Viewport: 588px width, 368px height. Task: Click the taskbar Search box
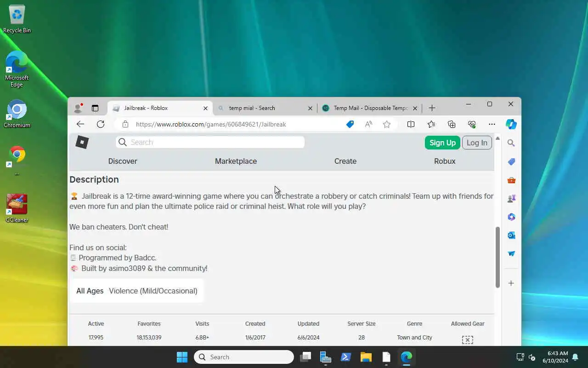coord(244,357)
